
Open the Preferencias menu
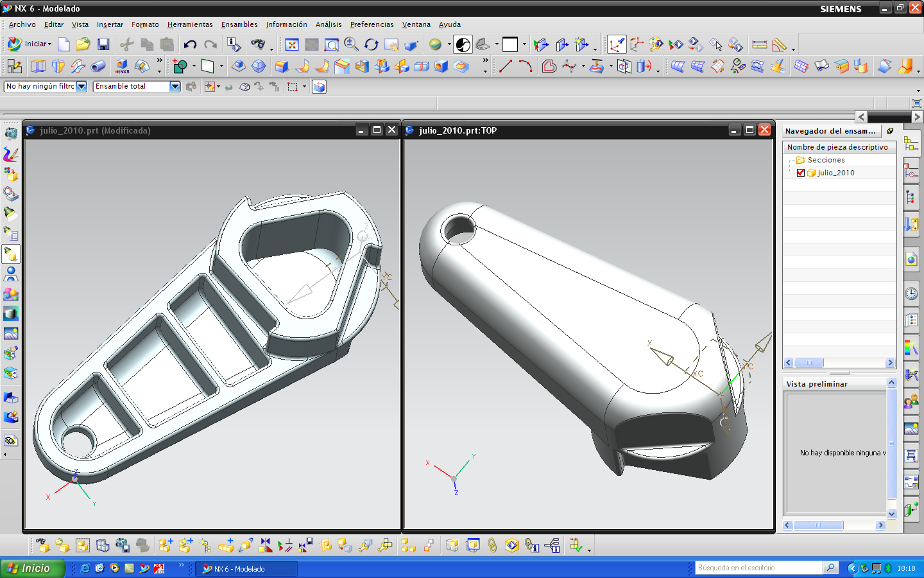coord(372,24)
